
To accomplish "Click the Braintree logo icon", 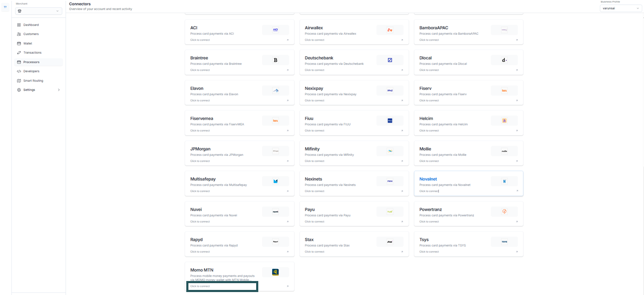I will pyautogui.click(x=275, y=60).
